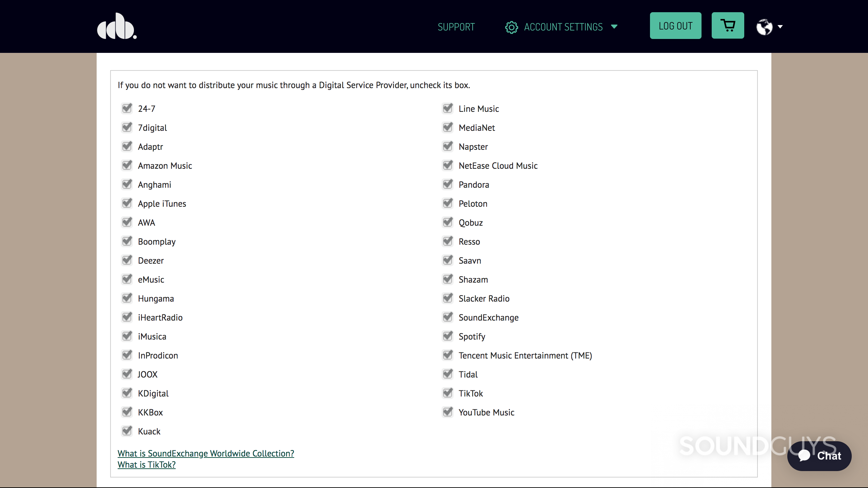Click the CD Baby logo
This screenshot has height=488, width=868.
pyautogui.click(x=117, y=26)
